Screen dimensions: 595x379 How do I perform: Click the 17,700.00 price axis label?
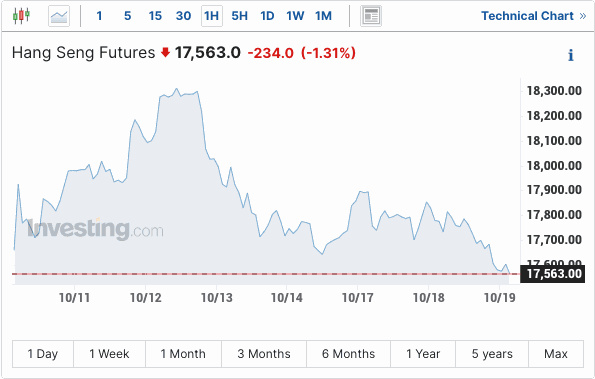[x=554, y=240]
